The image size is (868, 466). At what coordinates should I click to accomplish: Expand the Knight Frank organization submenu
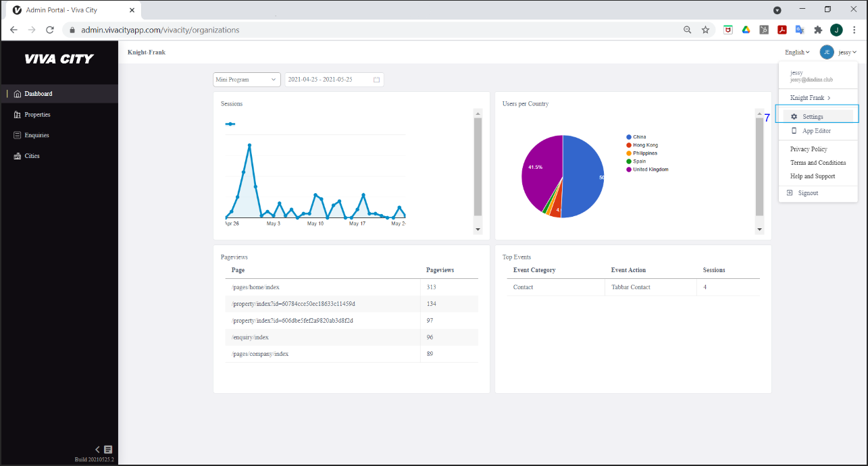[x=811, y=98]
